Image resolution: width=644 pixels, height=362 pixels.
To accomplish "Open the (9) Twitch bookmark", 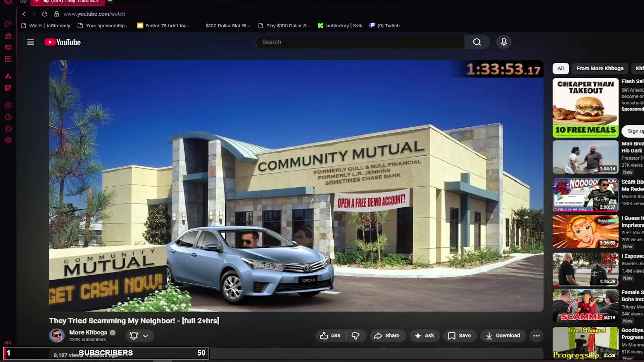I will [384, 26].
